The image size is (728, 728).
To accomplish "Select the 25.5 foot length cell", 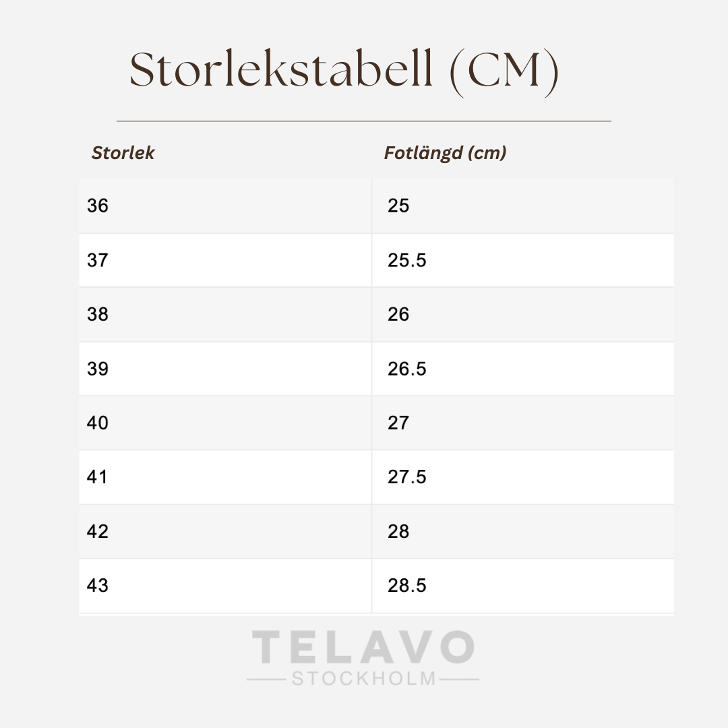I will 406,260.
